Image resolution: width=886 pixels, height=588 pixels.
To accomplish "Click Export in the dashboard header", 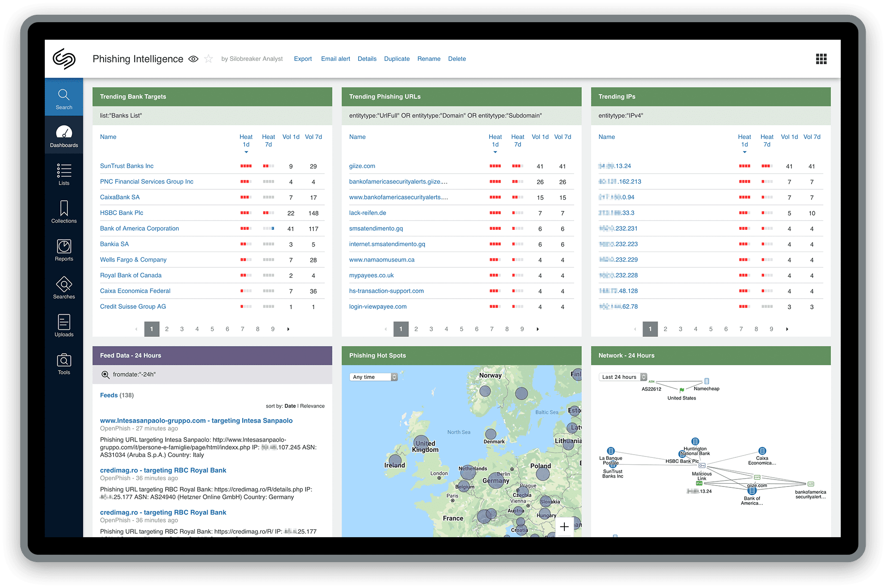I will pos(303,59).
